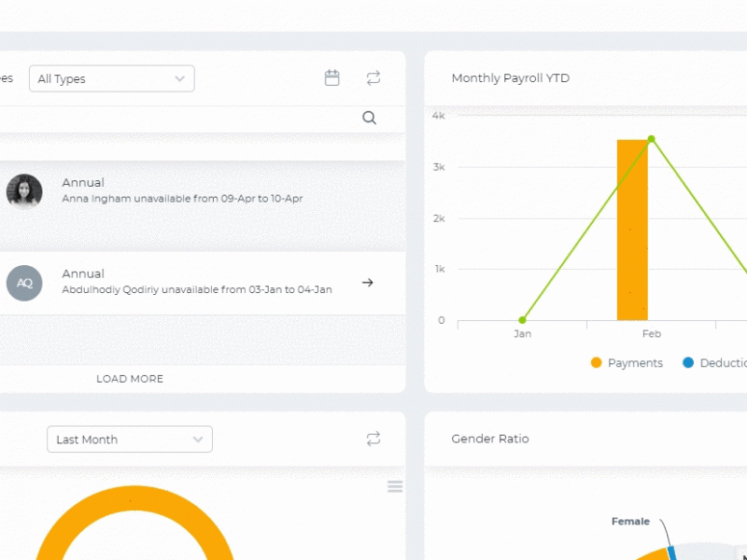Click the green data point at Jan
The image size is (747, 560).
pos(522,320)
